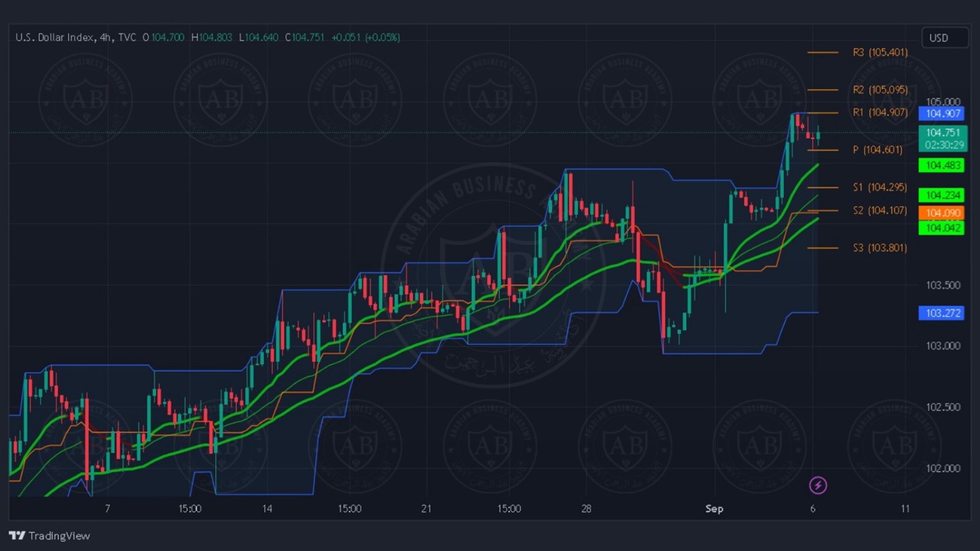This screenshot has width=980, height=551.
Task: Select the R3 (105.401) pivot label
Action: pos(880,52)
